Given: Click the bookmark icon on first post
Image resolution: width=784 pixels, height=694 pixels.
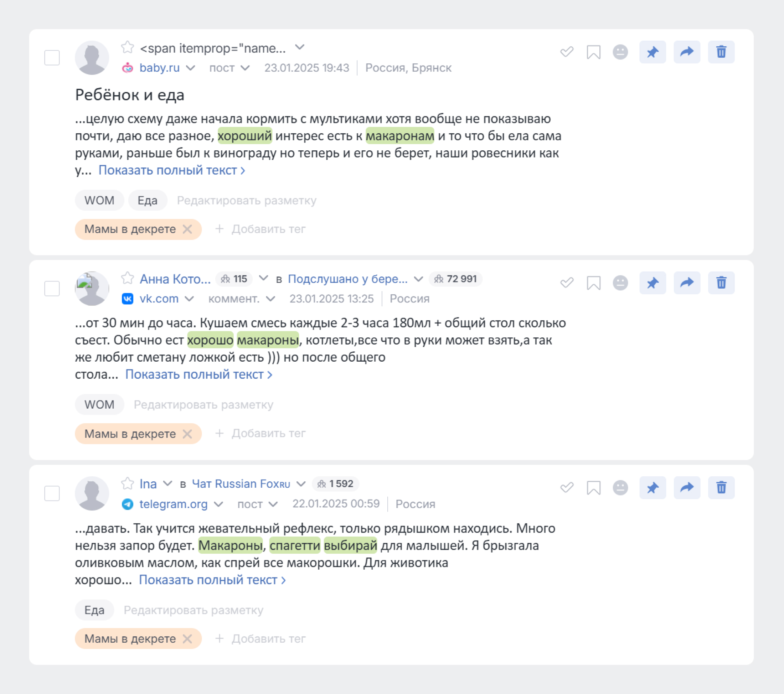Looking at the screenshot, I should click(593, 52).
